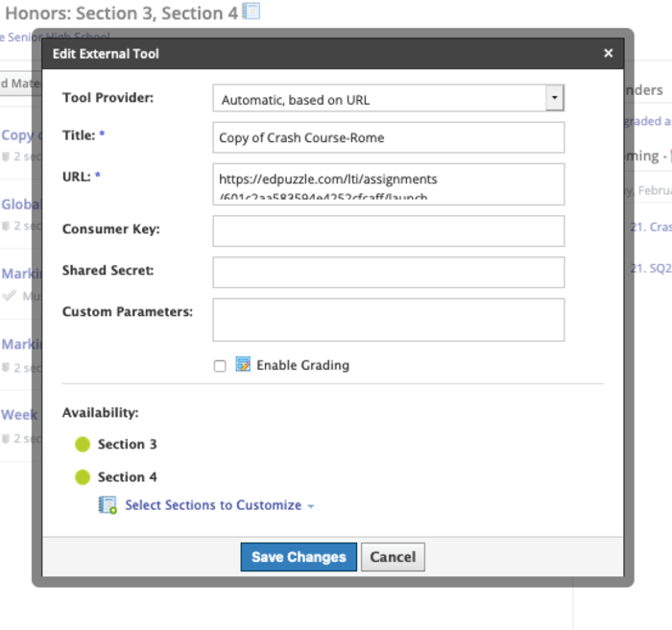The width and height of the screenshot is (672, 630).
Task: Click the Save Changes button
Action: click(299, 557)
